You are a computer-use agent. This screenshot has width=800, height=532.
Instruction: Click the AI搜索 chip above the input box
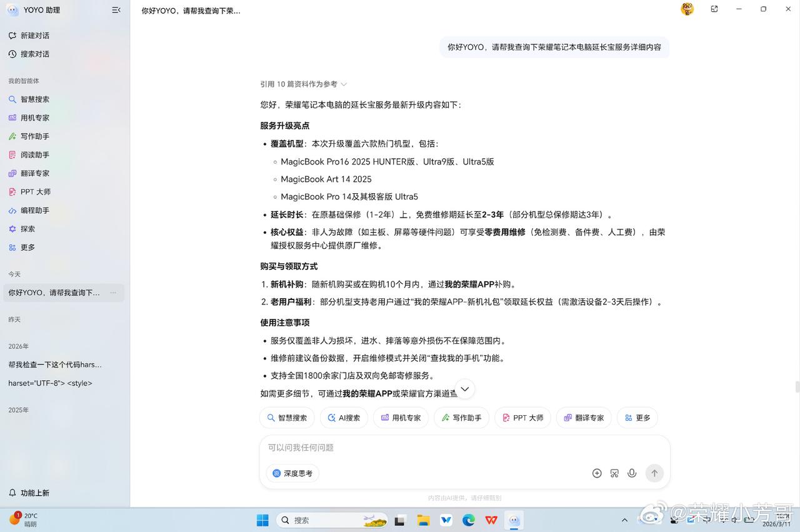click(x=344, y=418)
